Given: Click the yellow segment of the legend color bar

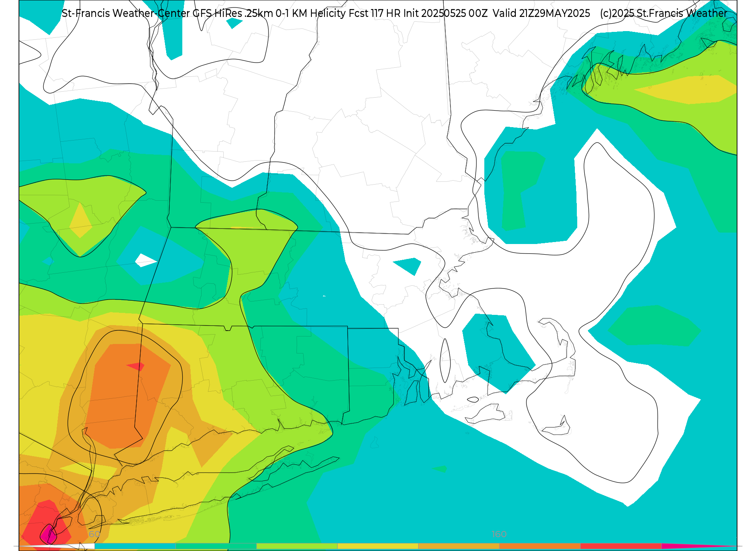Looking at the screenshot, I should coord(378,546).
